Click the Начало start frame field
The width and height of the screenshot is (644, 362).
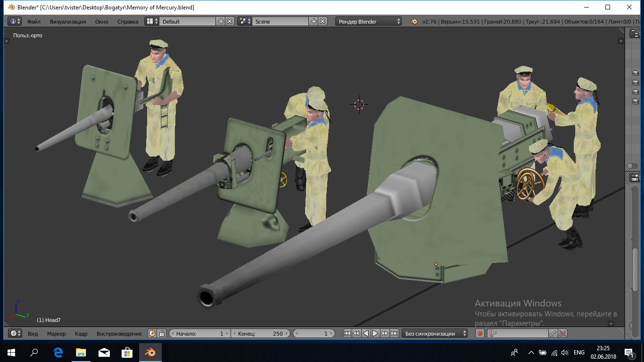click(x=200, y=333)
